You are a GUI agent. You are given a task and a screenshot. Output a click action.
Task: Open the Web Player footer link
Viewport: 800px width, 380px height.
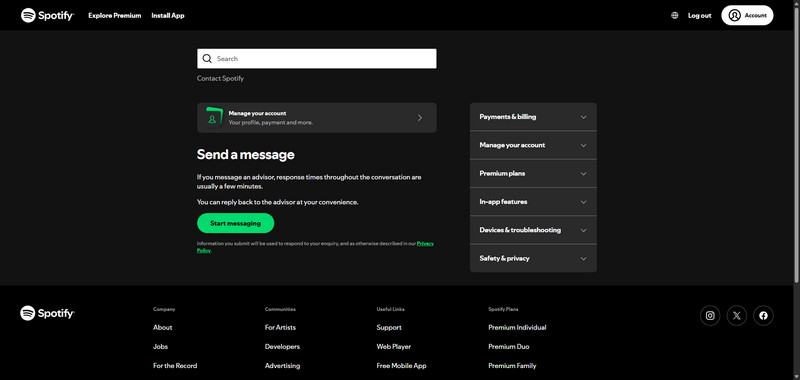pos(393,347)
